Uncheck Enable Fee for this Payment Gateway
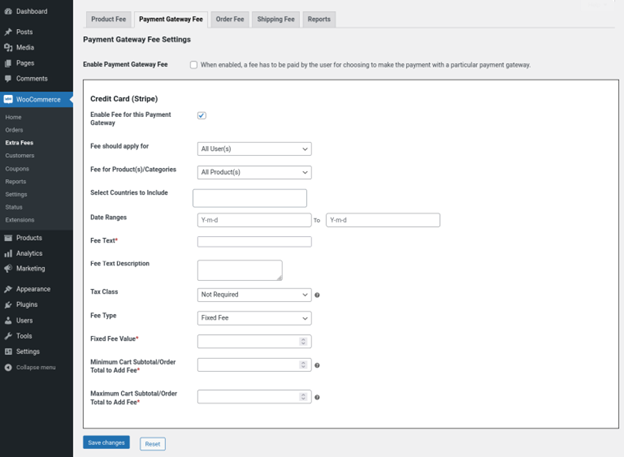Screen dimensions: 624x457 point(202,115)
